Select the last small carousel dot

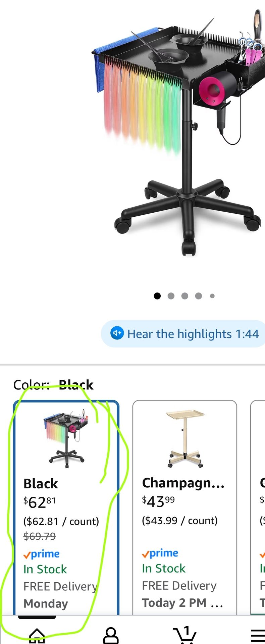[x=212, y=296]
